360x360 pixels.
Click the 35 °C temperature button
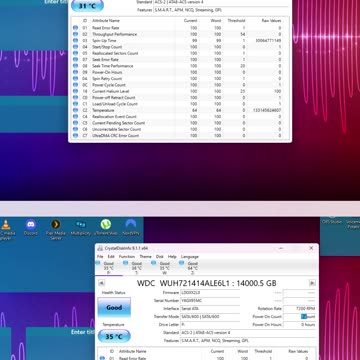coord(114,336)
